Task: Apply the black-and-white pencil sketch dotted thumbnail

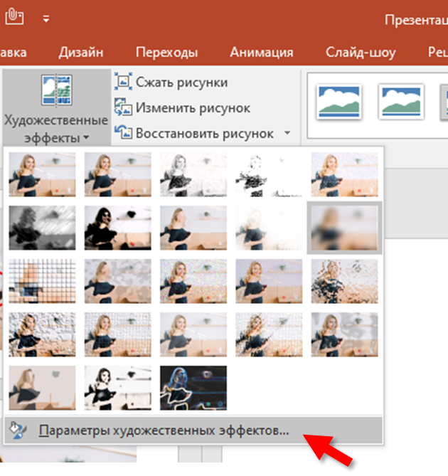Action: click(269, 174)
